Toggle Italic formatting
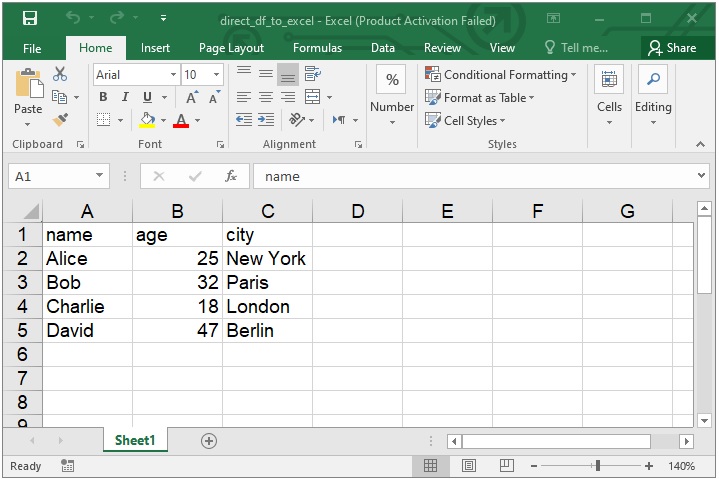The image size is (719, 479). tap(125, 97)
